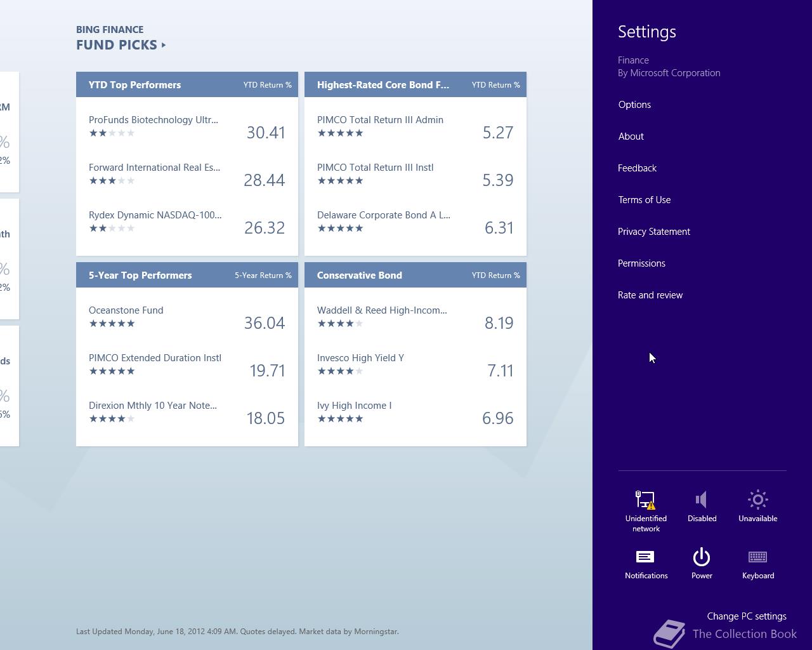Viewport: 812px width, 650px height.
Task: Select Feedback in Settings pane
Action: 637,168
